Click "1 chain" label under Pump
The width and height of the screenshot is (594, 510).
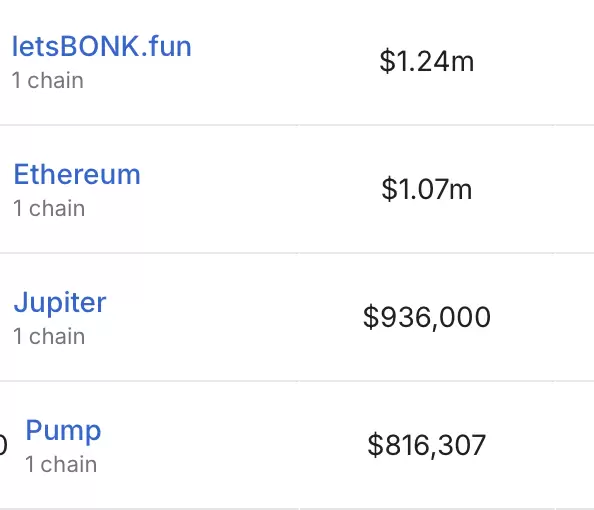(61, 465)
